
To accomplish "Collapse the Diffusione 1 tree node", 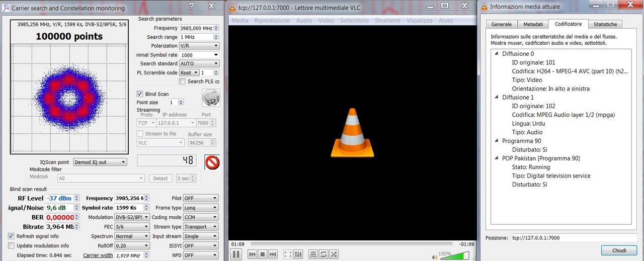I will [x=497, y=98].
